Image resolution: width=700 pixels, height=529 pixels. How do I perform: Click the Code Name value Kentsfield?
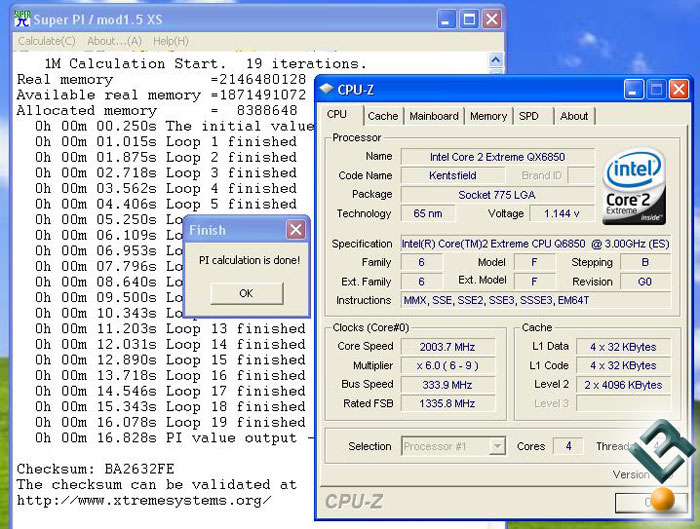tap(453, 175)
